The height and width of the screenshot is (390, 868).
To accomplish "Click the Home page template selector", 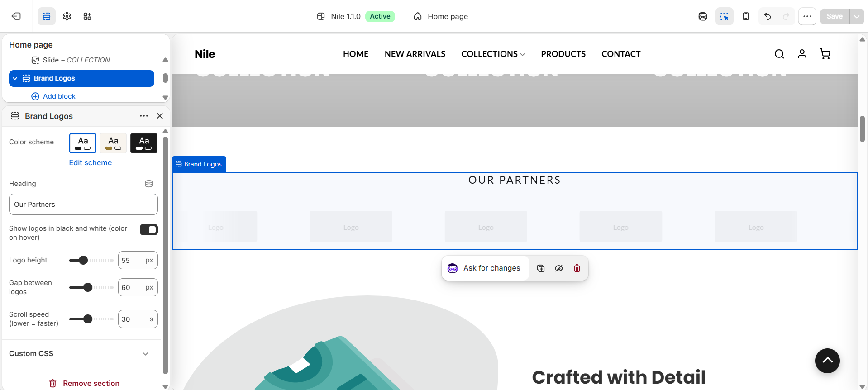I will pos(441,16).
